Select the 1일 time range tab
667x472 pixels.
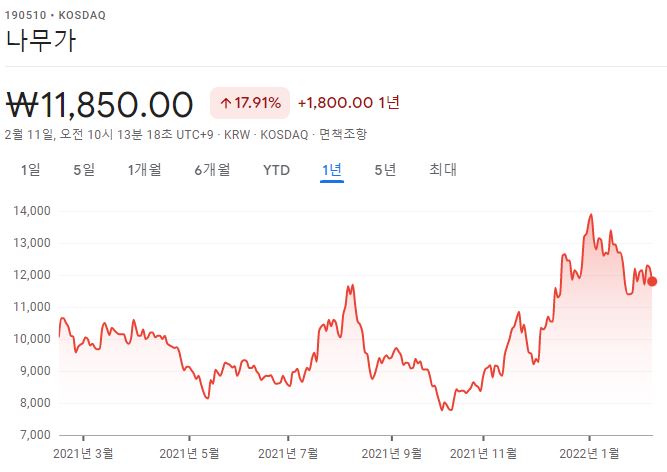31,170
